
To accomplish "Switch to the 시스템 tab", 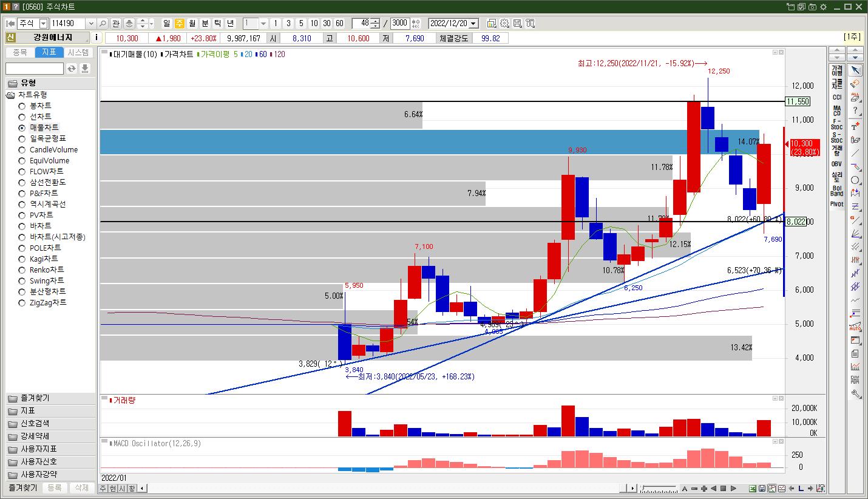I will [78, 52].
